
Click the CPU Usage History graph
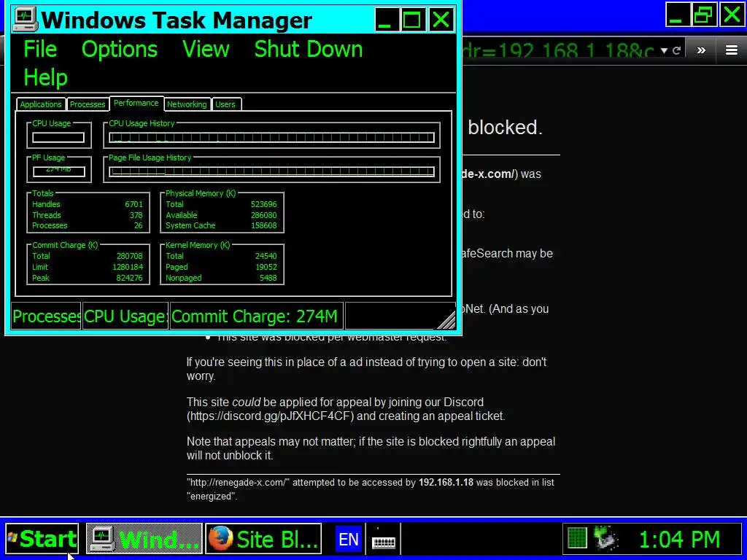[x=271, y=138]
